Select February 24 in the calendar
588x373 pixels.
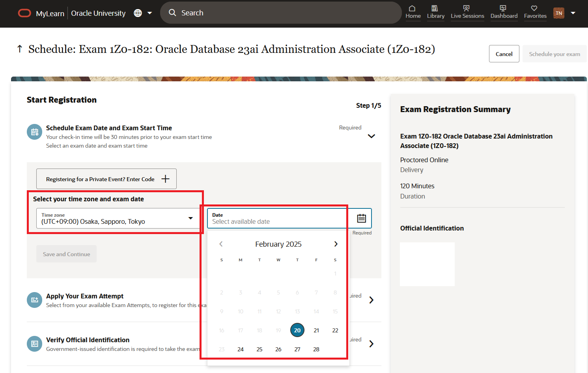(x=241, y=349)
